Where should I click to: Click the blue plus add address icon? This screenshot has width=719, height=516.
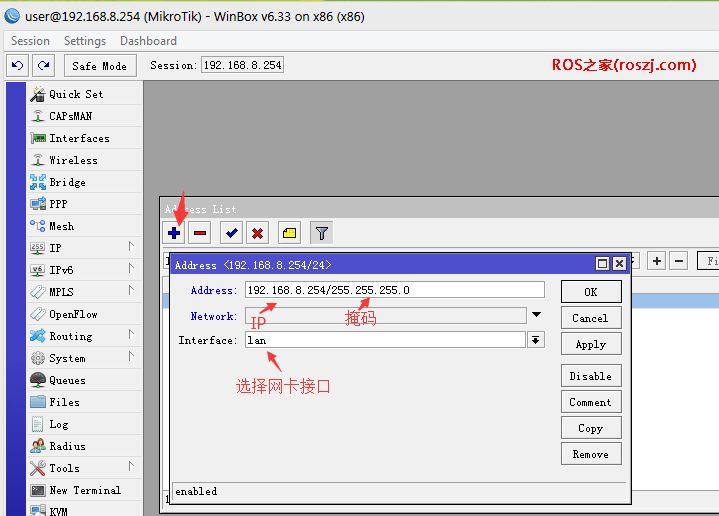coord(175,233)
